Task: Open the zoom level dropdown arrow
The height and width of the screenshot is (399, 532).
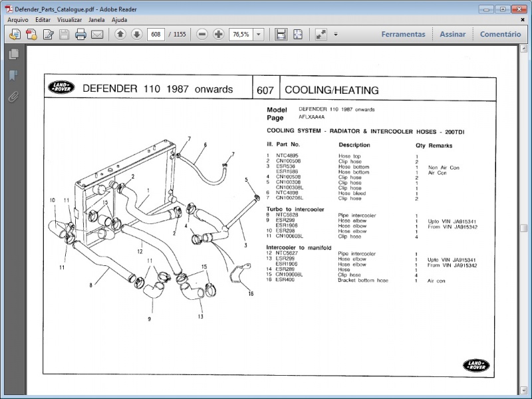Action: pos(259,35)
